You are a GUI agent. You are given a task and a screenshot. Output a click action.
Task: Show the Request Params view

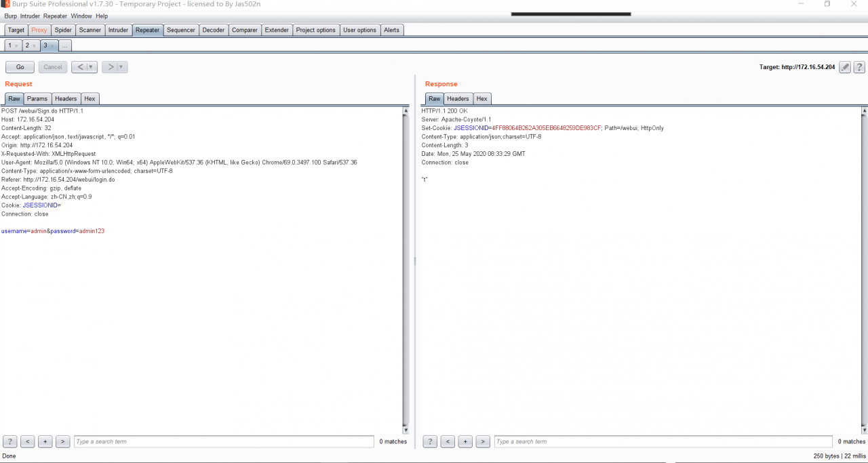coord(37,99)
